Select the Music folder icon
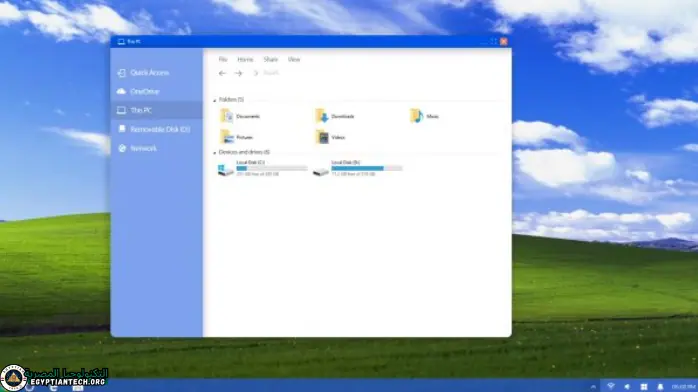The image size is (698, 392). 417,116
